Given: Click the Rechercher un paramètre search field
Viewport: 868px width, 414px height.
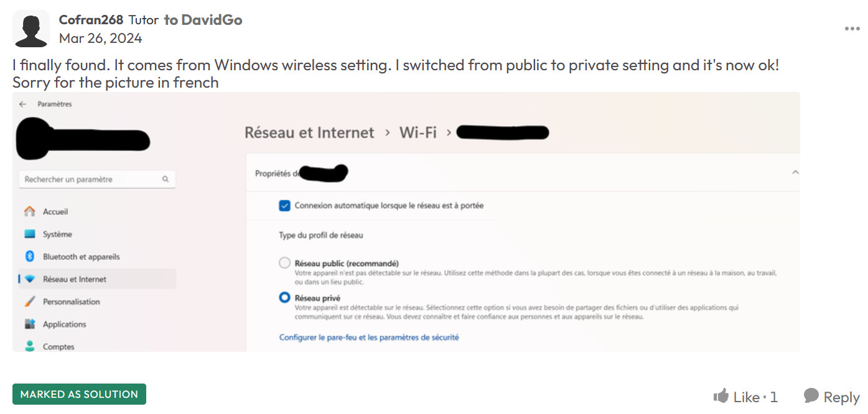Looking at the screenshot, I should click(97, 179).
